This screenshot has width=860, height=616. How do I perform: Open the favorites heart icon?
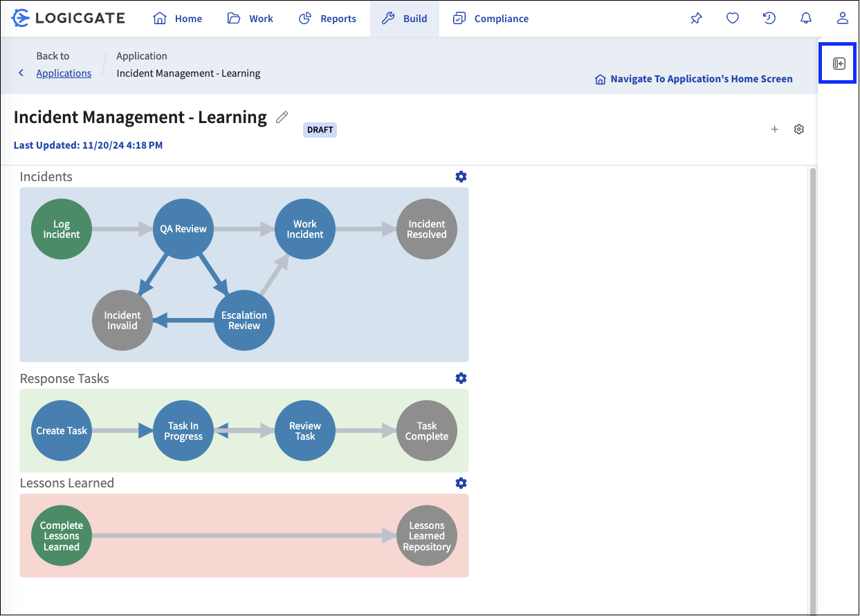click(x=733, y=19)
